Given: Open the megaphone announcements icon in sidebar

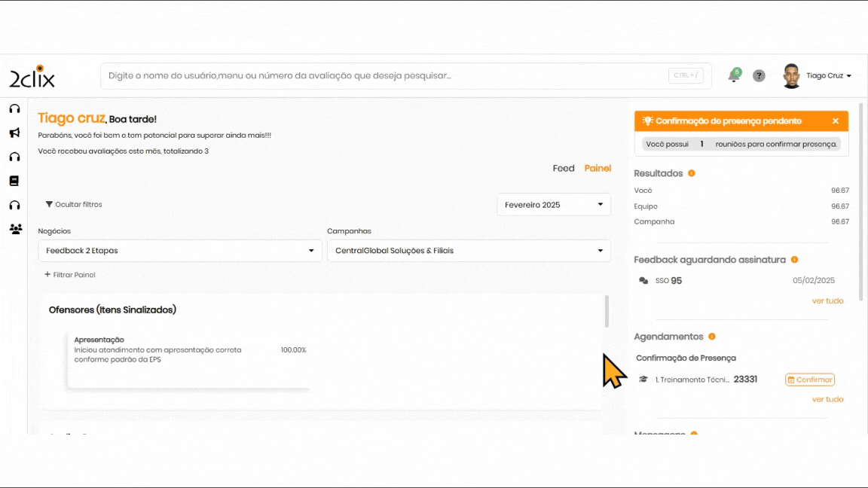Looking at the screenshot, I should [14, 133].
